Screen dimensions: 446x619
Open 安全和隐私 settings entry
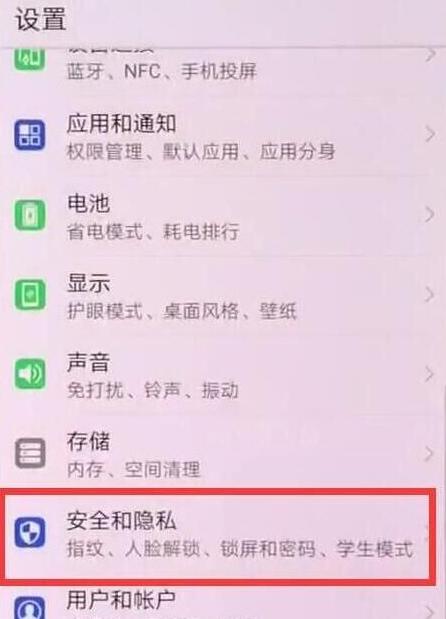(x=218, y=536)
